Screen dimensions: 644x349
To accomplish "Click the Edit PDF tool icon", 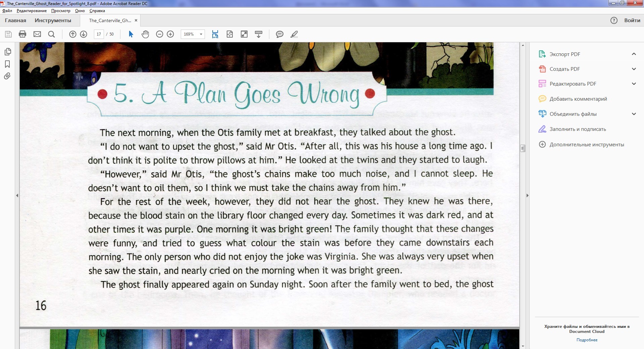I will tap(542, 84).
